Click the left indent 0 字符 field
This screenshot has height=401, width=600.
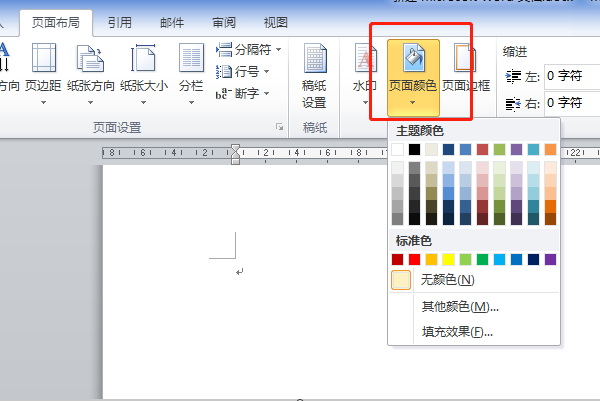coord(572,76)
